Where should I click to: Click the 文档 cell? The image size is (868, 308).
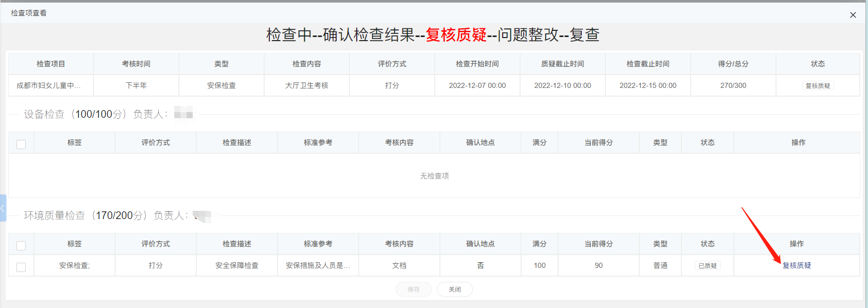point(399,265)
